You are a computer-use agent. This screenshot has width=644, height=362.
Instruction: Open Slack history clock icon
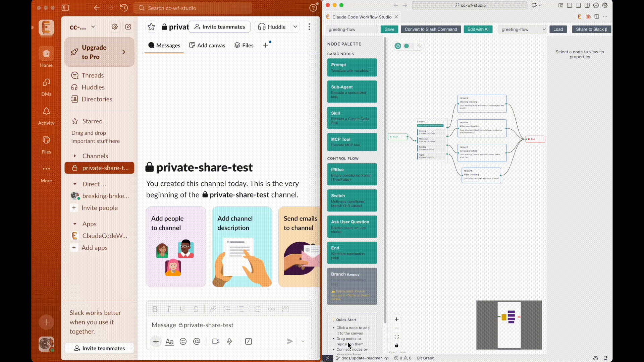(x=124, y=8)
